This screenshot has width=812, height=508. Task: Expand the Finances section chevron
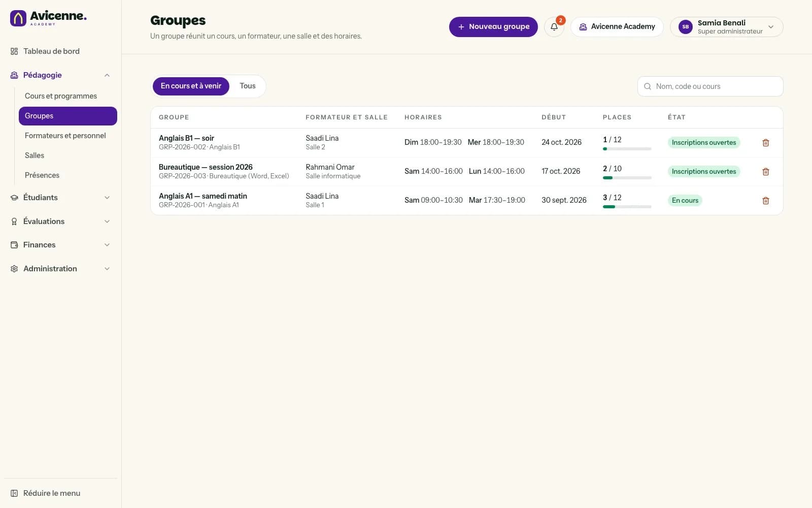[x=107, y=245]
